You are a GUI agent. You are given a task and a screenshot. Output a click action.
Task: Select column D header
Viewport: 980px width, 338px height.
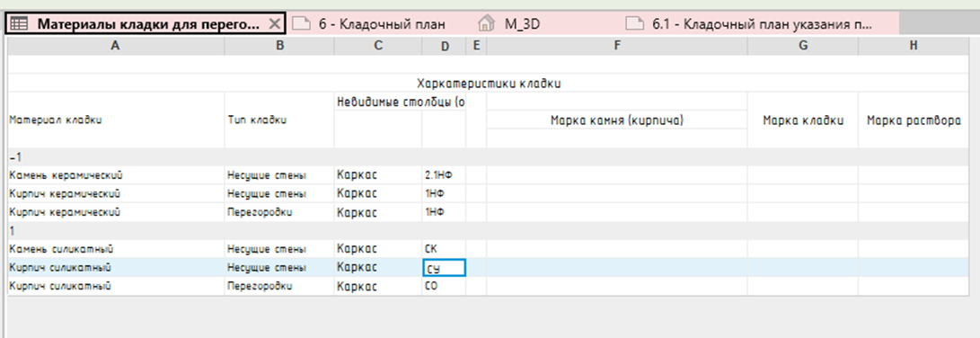tap(444, 46)
